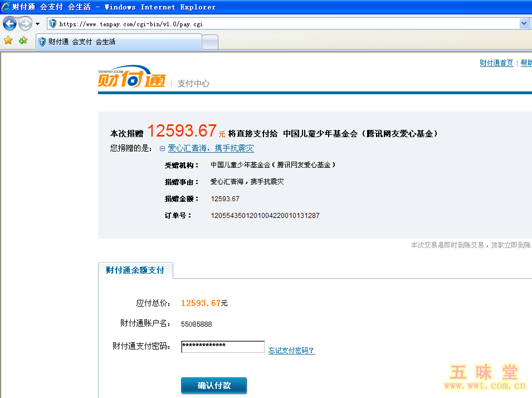Open the Favorites Center star icon
The height and width of the screenshot is (398, 532).
point(8,41)
